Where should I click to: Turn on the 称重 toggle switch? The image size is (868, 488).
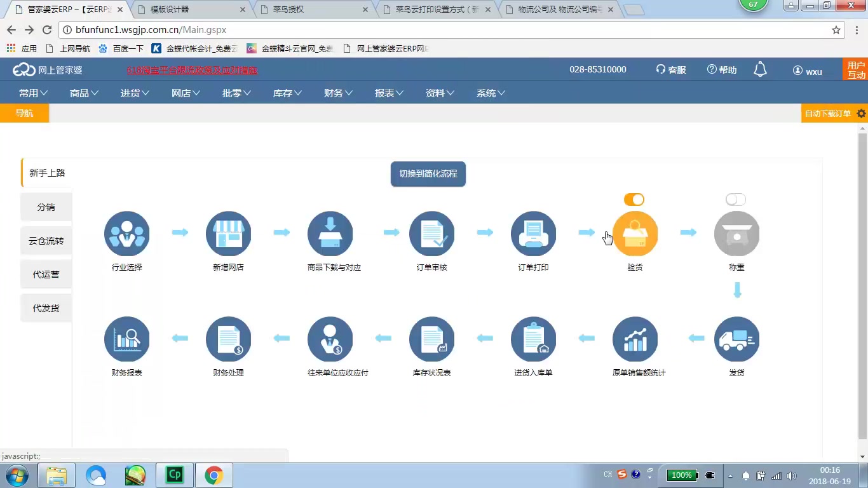tap(736, 200)
